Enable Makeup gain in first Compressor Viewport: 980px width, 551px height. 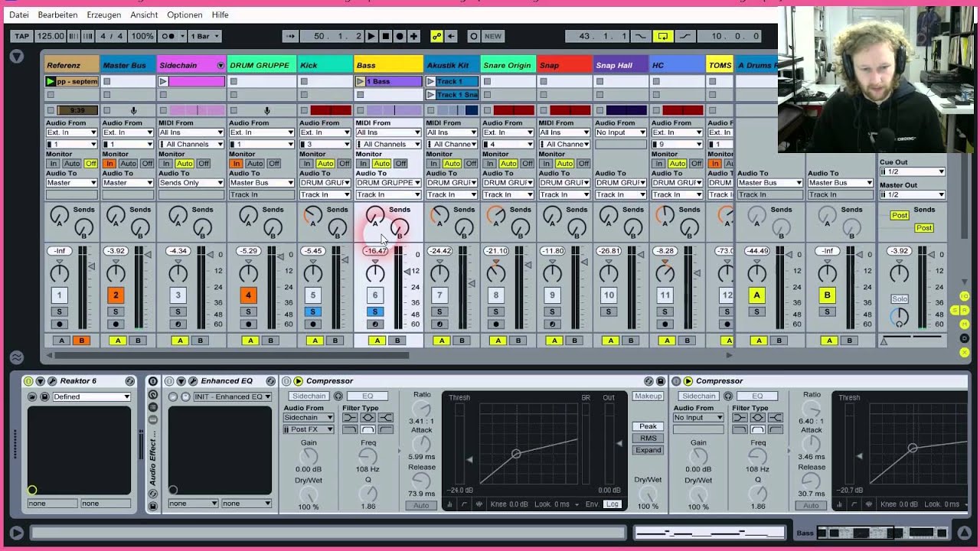[x=648, y=396]
